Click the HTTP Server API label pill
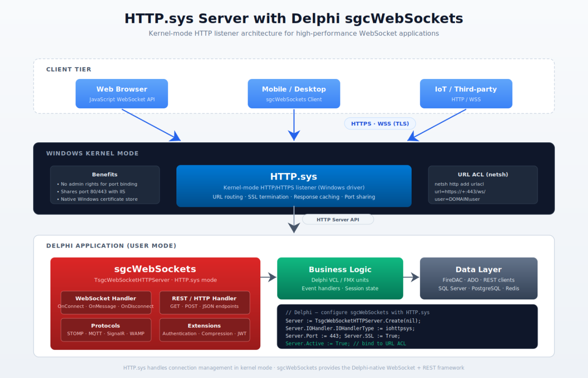This screenshot has height=378, width=588. (338, 220)
